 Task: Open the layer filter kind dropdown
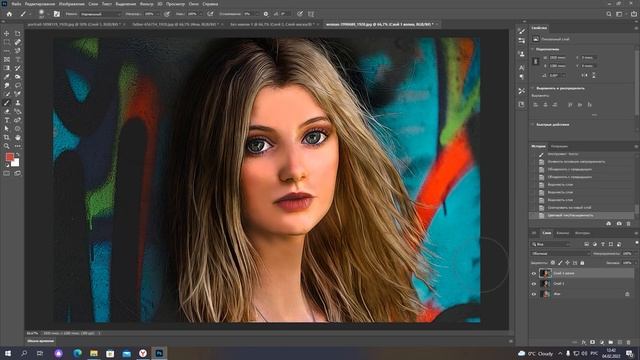point(551,244)
